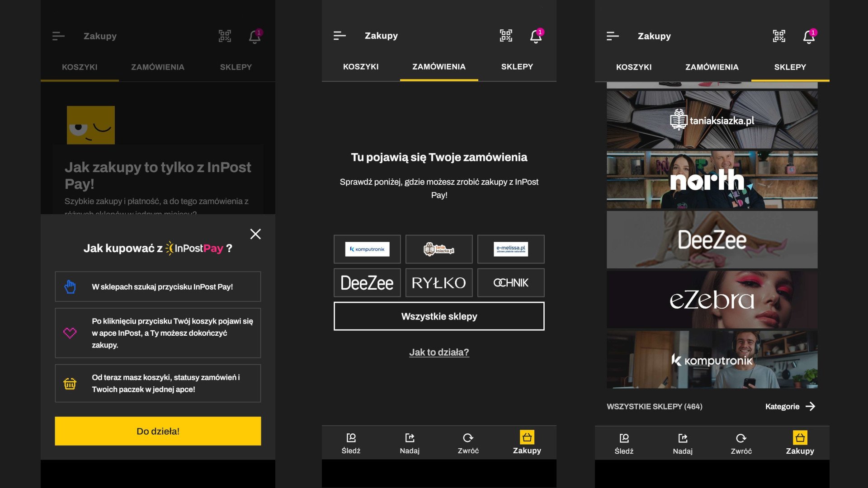Click the SKLEPY tab on right screen
This screenshot has height=488, width=868.
point(790,67)
